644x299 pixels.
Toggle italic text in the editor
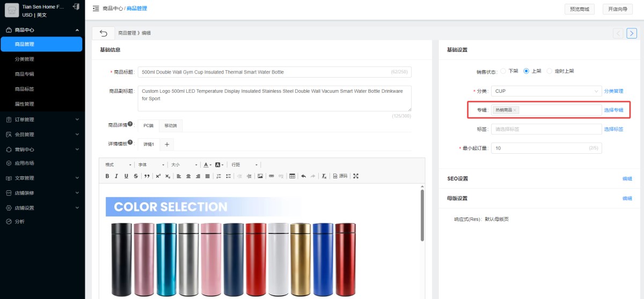[x=116, y=176]
